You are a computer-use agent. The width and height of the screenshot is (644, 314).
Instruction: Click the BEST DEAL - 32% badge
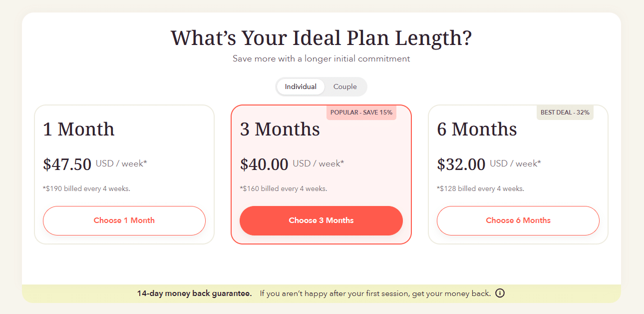pos(565,112)
